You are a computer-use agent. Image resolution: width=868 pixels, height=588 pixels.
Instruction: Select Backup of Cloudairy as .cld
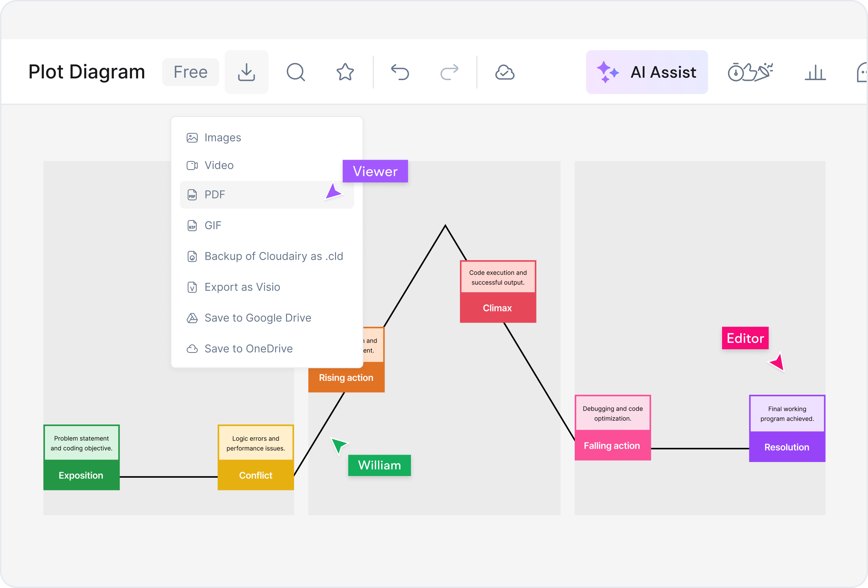(x=267, y=256)
